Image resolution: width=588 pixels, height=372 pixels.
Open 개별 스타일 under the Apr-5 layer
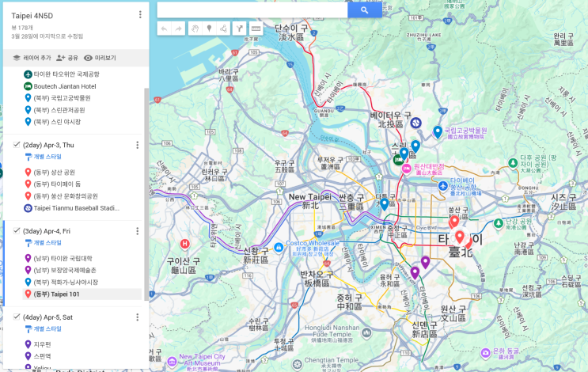[x=43, y=329]
